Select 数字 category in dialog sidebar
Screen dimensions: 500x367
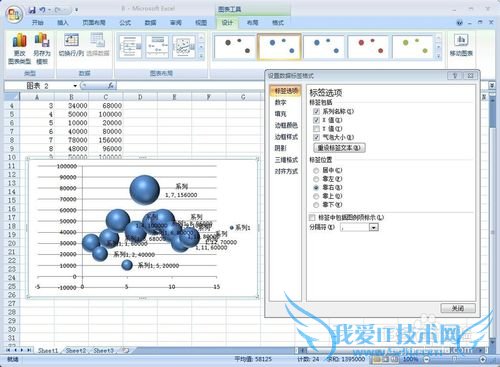[280, 102]
